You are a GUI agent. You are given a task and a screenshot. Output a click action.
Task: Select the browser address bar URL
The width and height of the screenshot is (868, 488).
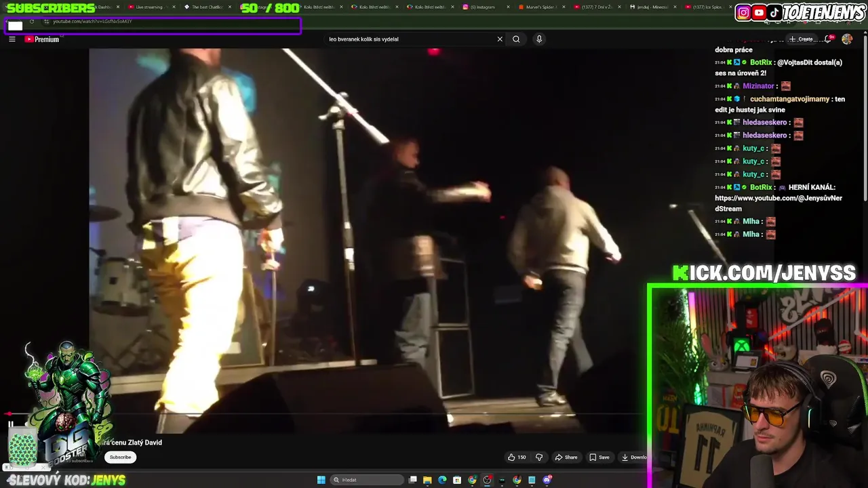pyautogui.click(x=92, y=22)
